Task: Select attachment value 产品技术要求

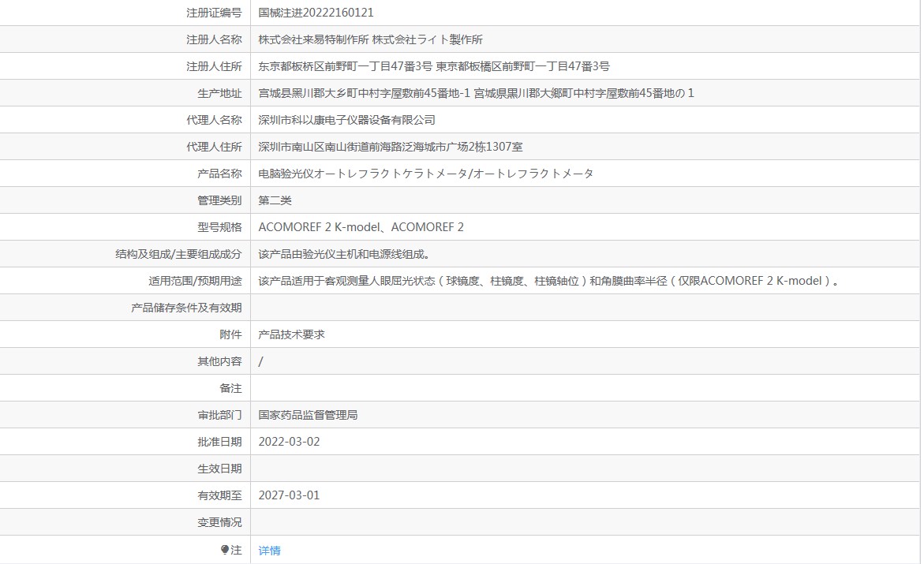Action: click(291, 334)
